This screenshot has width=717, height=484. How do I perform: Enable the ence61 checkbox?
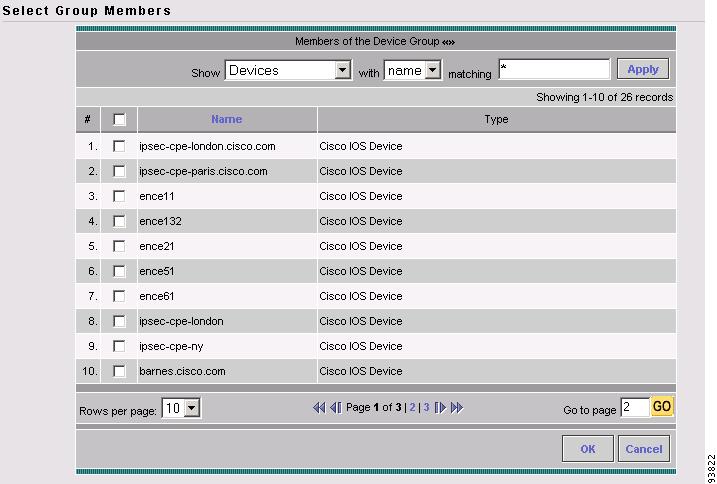click(119, 296)
